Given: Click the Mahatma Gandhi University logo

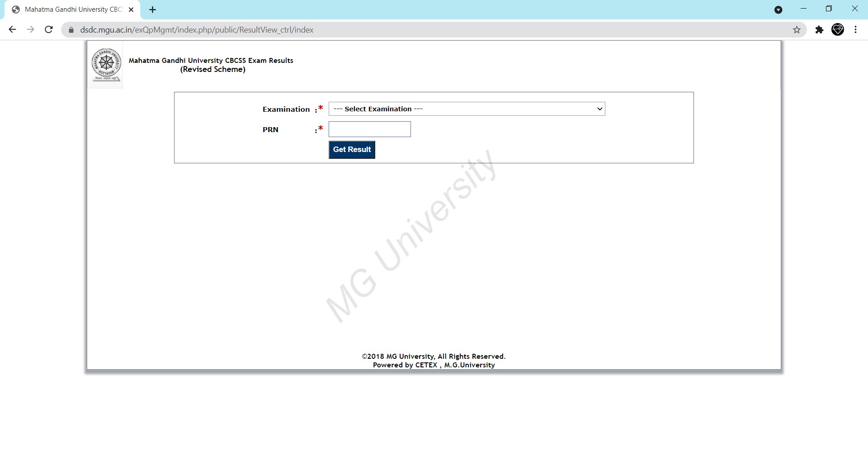Looking at the screenshot, I should coord(106,65).
